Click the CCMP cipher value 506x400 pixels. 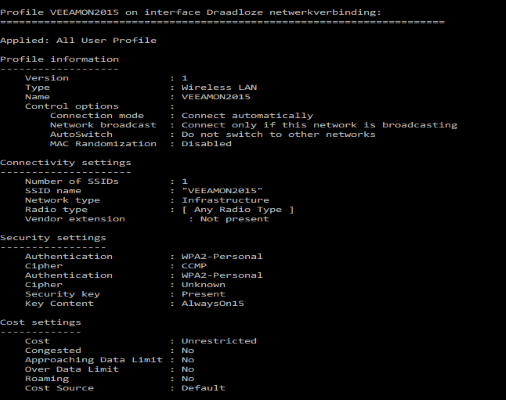pos(194,266)
